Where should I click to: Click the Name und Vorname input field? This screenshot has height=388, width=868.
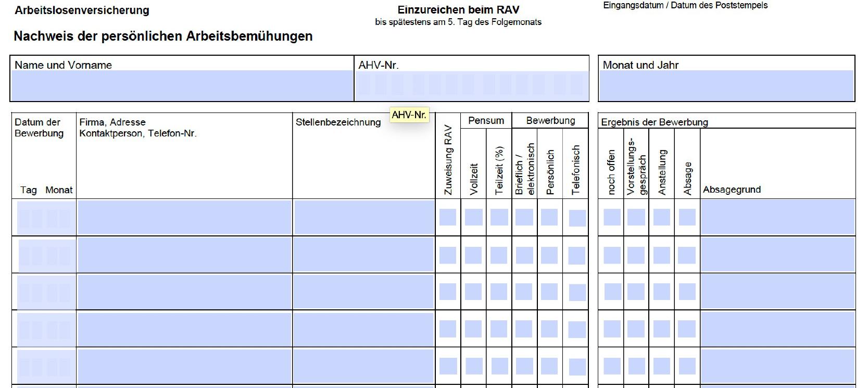click(x=182, y=85)
